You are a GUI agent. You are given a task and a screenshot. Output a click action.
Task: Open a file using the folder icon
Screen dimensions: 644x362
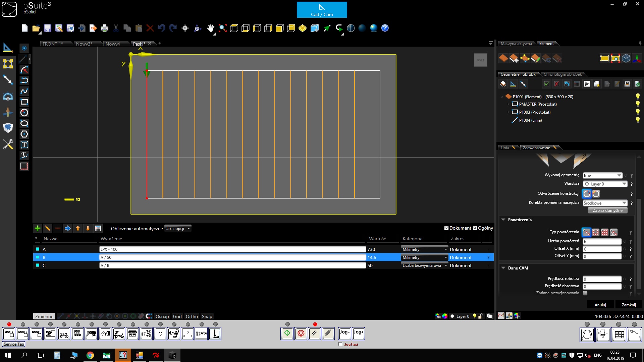(x=36, y=28)
